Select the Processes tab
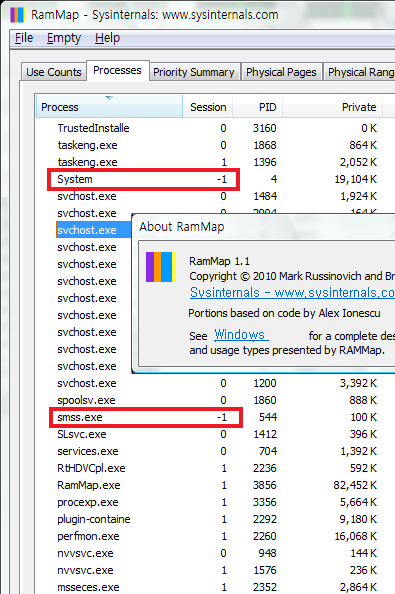 pyautogui.click(x=117, y=70)
